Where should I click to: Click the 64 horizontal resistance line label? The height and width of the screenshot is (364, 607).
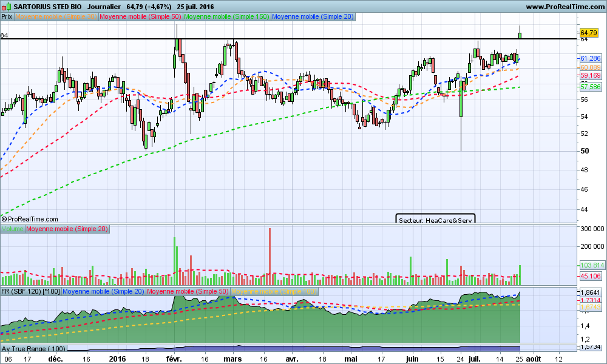pyautogui.click(x=4, y=36)
